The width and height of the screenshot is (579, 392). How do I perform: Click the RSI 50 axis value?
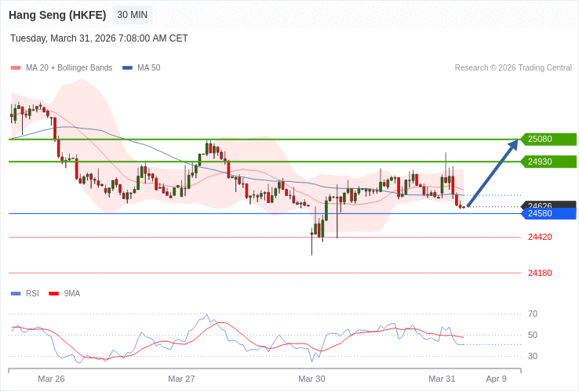pos(533,335)
